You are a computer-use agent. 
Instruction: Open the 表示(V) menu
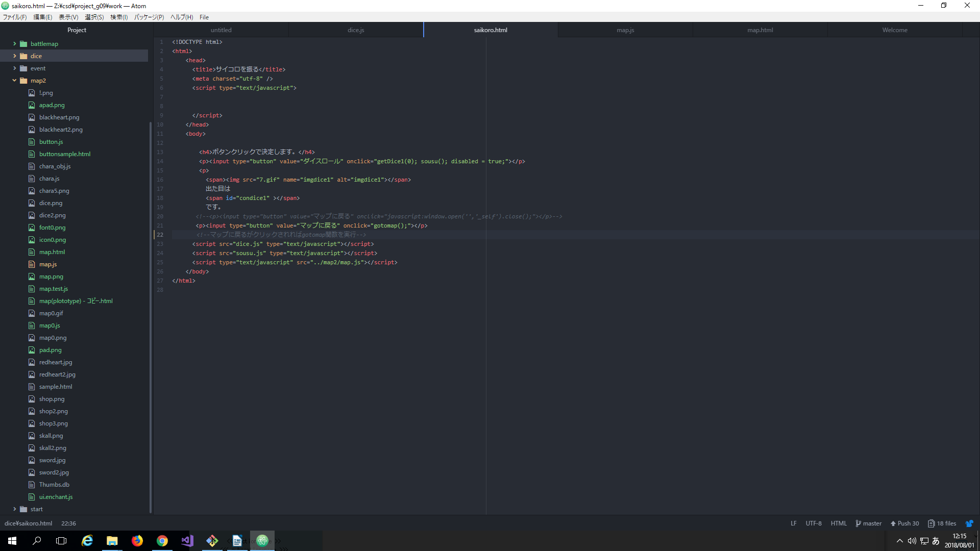[x=68, y=17]
